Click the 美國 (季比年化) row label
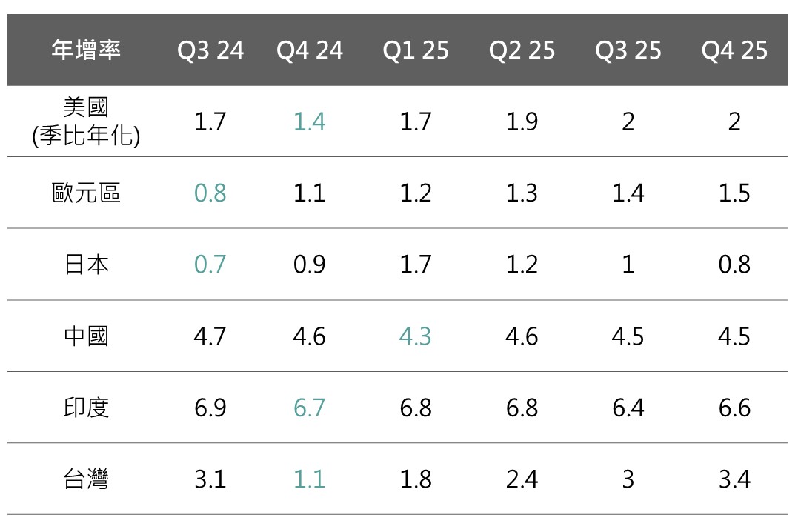Image resolution: width=798 pixels, height=532 pixels. (x=86, y=122)
